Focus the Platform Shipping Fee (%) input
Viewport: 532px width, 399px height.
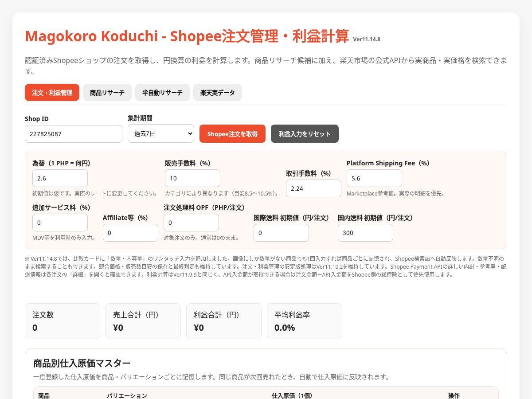pos(374,178)
